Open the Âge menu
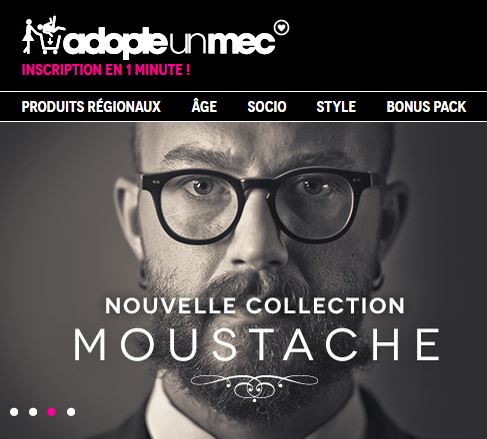 [x=204, y=106]
